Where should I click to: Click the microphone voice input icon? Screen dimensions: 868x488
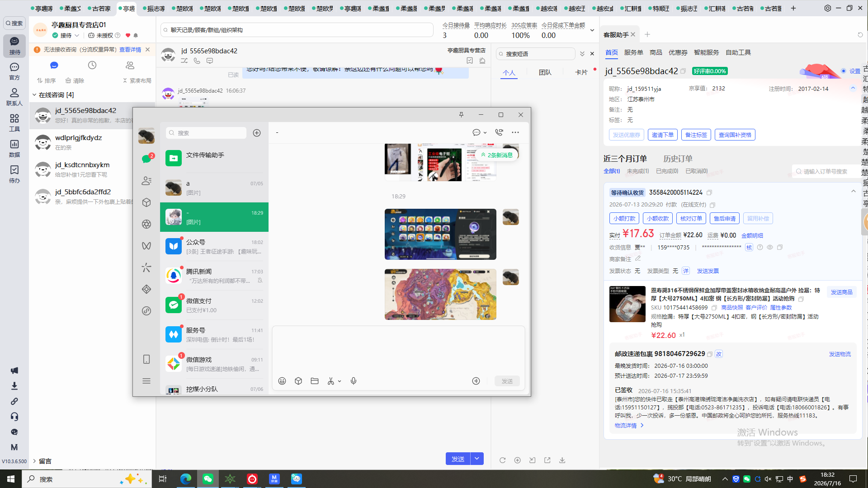(x=354, y=381)
